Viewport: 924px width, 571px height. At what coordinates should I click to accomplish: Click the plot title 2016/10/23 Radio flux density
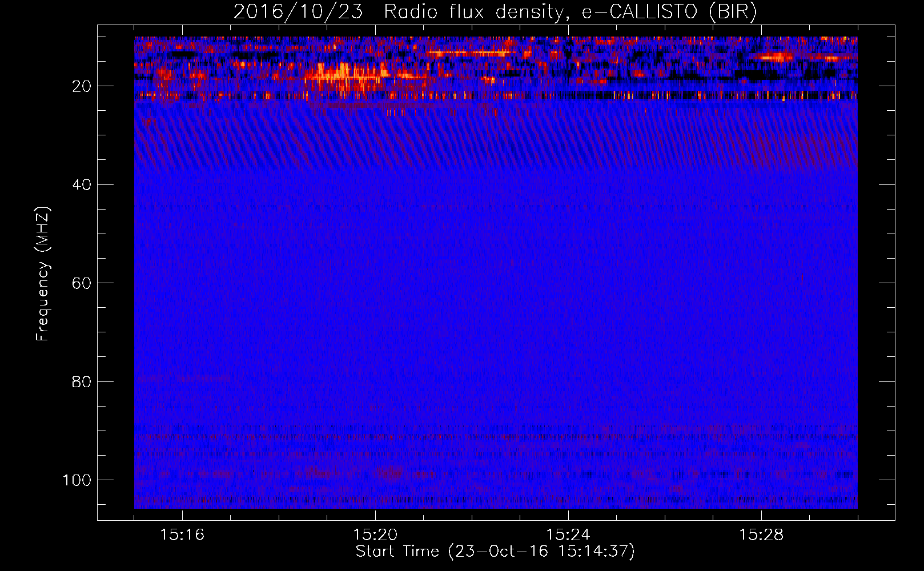495,12
